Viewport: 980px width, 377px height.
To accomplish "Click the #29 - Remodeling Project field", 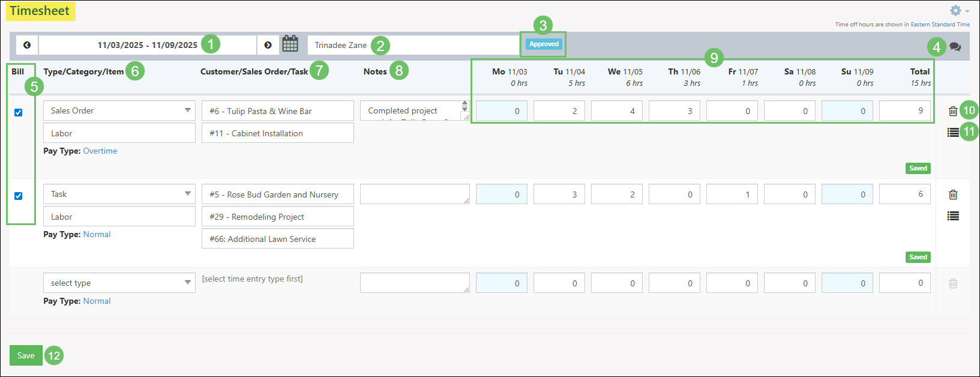I will [x=278, y=217].
